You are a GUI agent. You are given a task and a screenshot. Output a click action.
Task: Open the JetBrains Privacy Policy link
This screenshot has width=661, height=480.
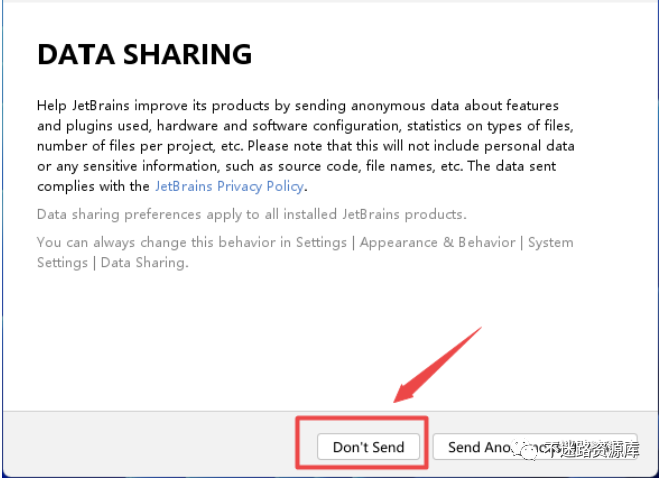pyautogui.click(x=229, y=186)
